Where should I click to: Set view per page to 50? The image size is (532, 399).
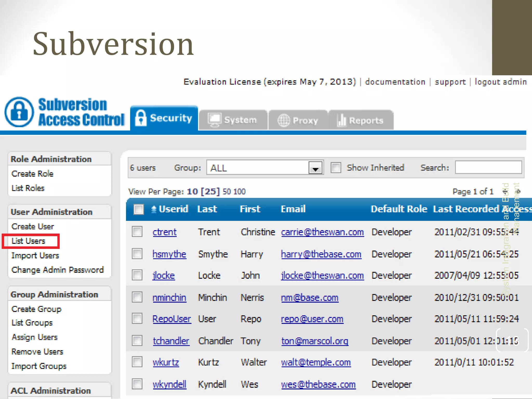227,192
